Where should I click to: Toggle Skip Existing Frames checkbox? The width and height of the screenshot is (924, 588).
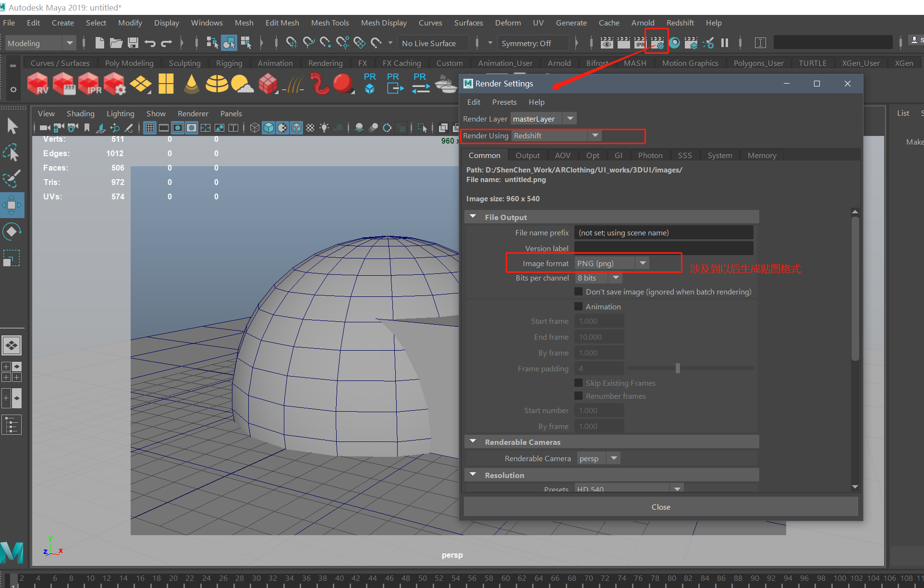click(579, 383)
